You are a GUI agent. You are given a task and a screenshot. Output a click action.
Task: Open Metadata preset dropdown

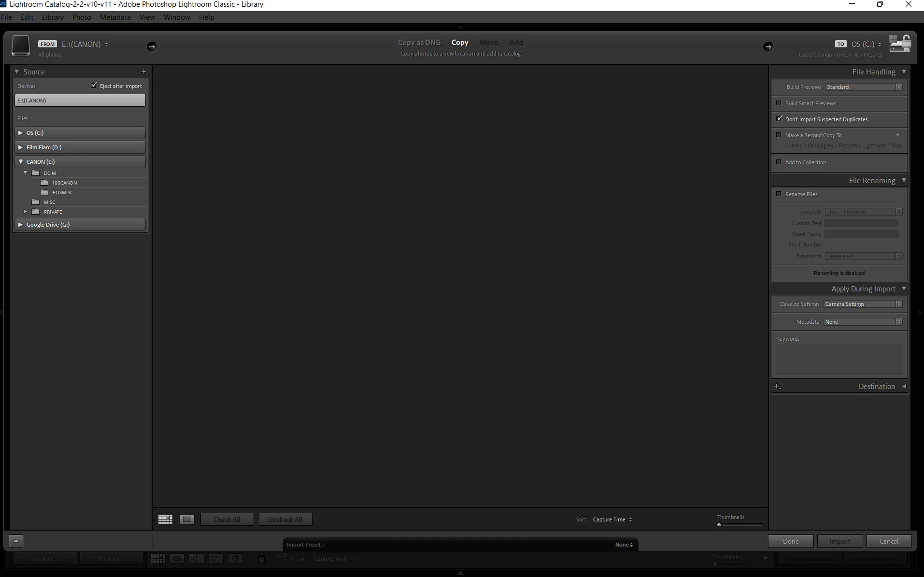tap(863, 322)
